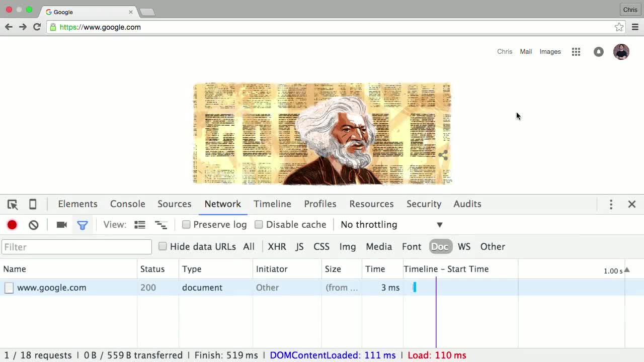Capture screenshots with camera icon

point(62,225)
